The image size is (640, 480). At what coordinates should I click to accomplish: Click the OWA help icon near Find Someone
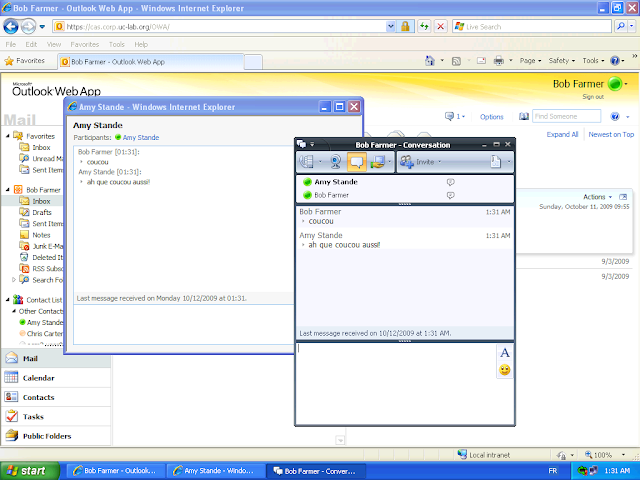point(615,117)
